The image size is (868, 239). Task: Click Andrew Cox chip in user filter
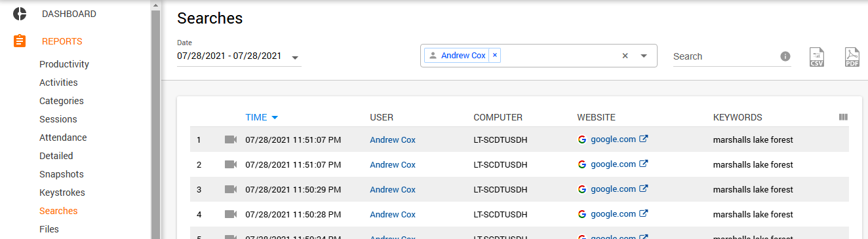(463, 56)
